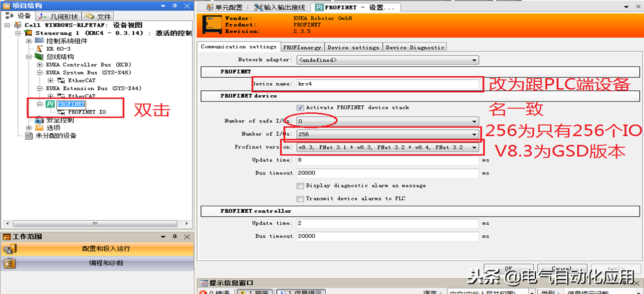Click the Device name input field

click(x=387, y=84)
